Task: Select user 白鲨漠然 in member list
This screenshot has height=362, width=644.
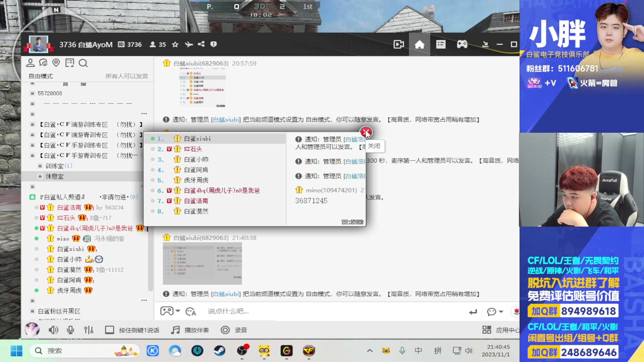Action: [69, 269]
